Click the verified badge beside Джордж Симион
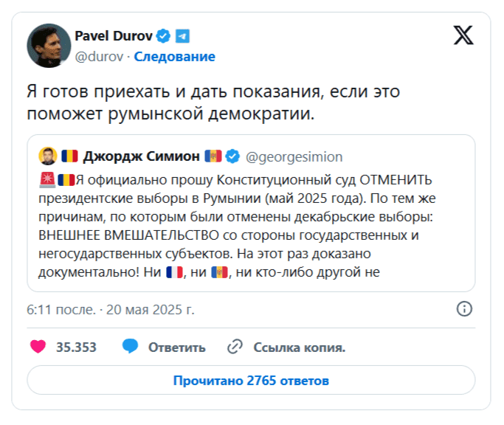The image size is (504, 425). 232,156
